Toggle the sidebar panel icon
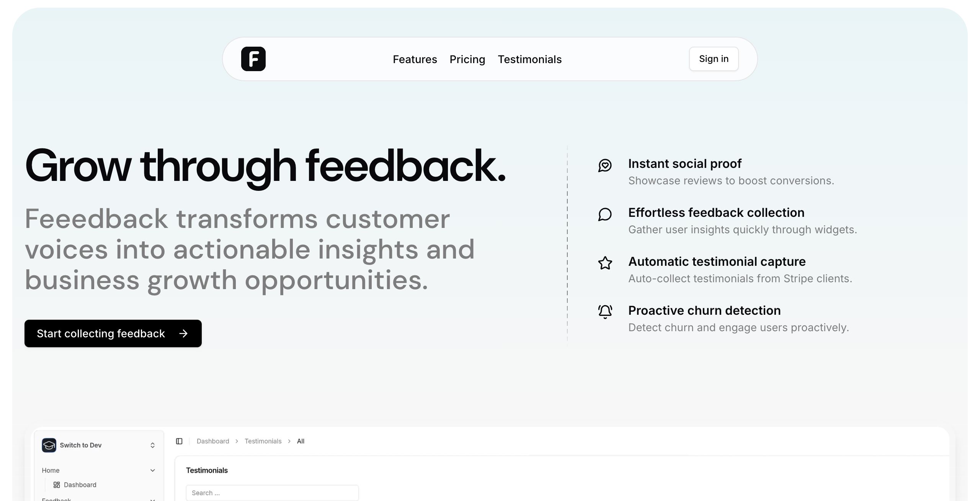Image resolution: width=980 pixels, height=501 pixels. 179,441
